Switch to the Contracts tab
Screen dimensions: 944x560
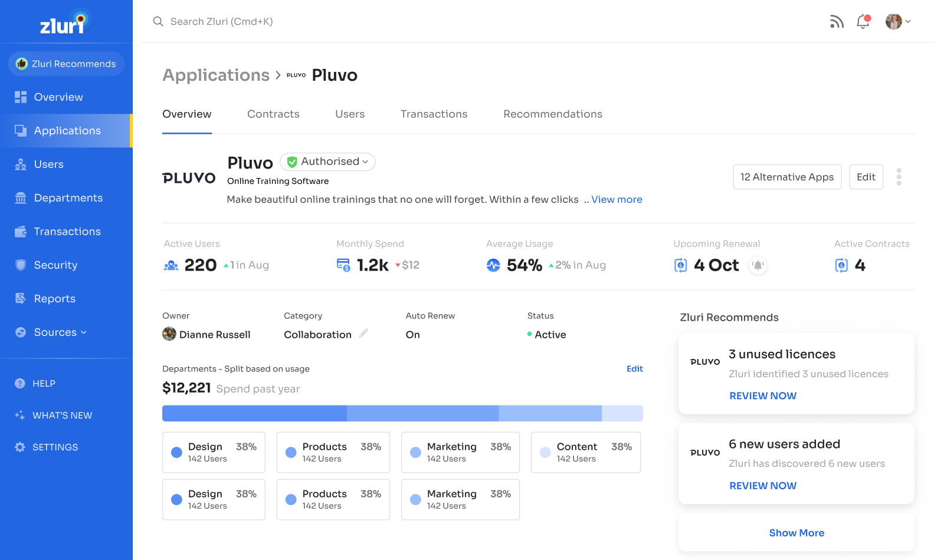(273, 114)
